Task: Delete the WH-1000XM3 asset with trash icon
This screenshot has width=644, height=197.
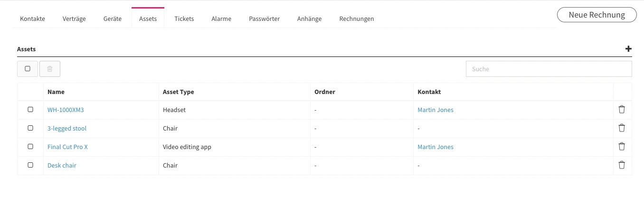Action: [622, 110]
